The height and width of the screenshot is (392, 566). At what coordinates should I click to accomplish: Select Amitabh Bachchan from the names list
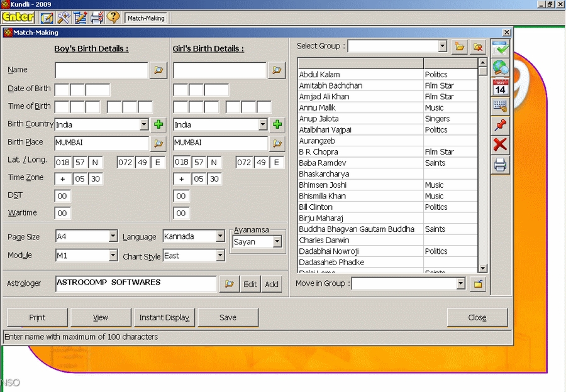[331, 85]
